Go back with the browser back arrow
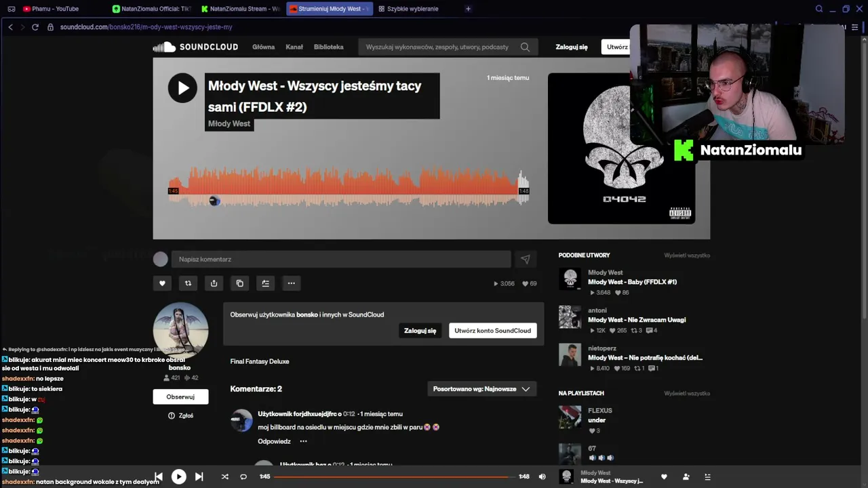The image size is (868, 488). point(10,27)
